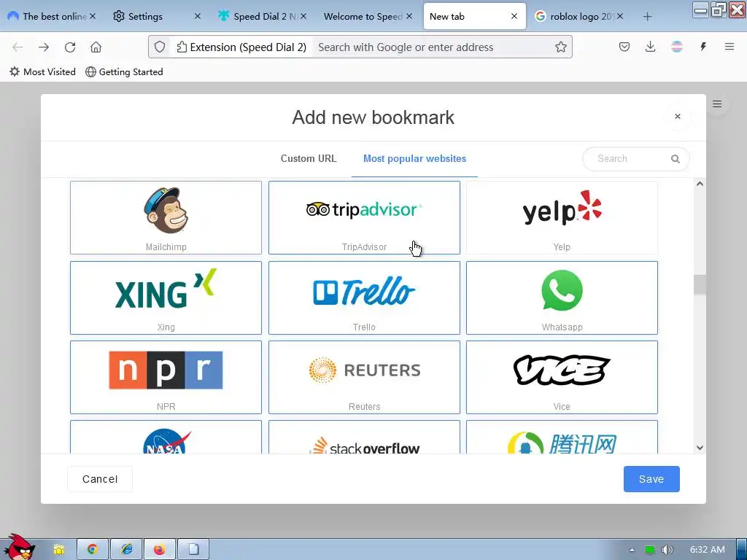Reload the current page
The image size is (747, 560).
pos(70,47)
